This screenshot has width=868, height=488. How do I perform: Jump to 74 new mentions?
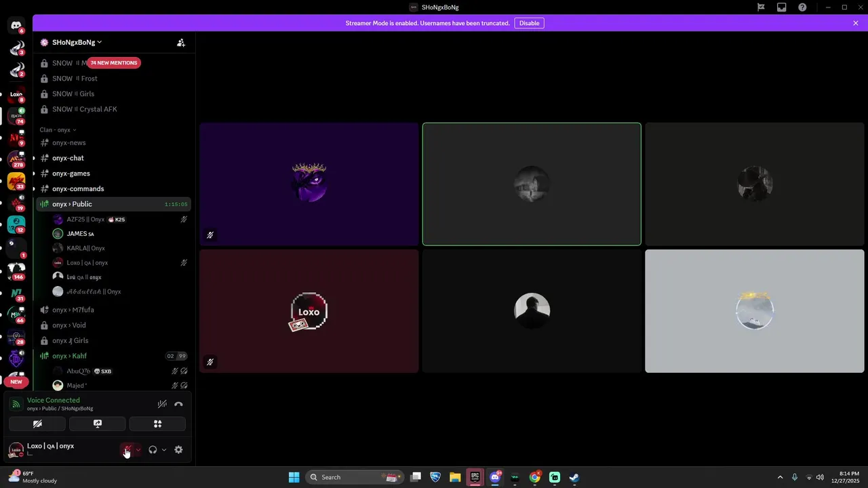coord(114,63)
